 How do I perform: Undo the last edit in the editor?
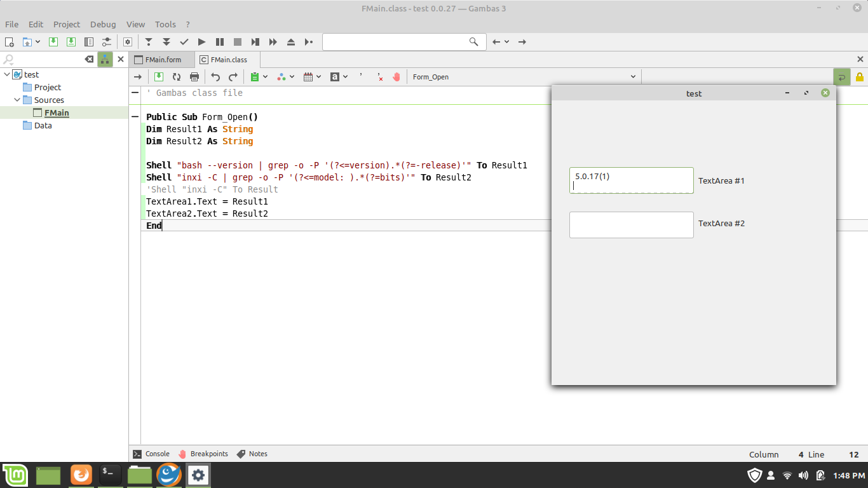pos(215,77)
